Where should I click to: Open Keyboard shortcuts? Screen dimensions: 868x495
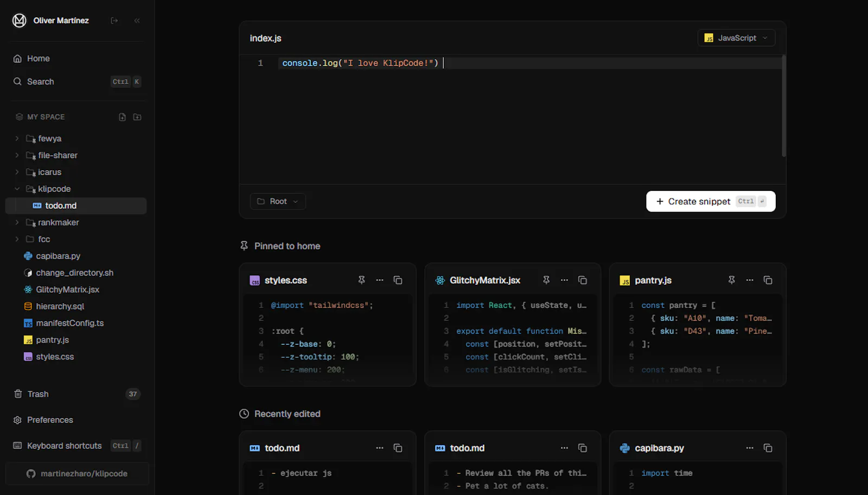[77, 446]
